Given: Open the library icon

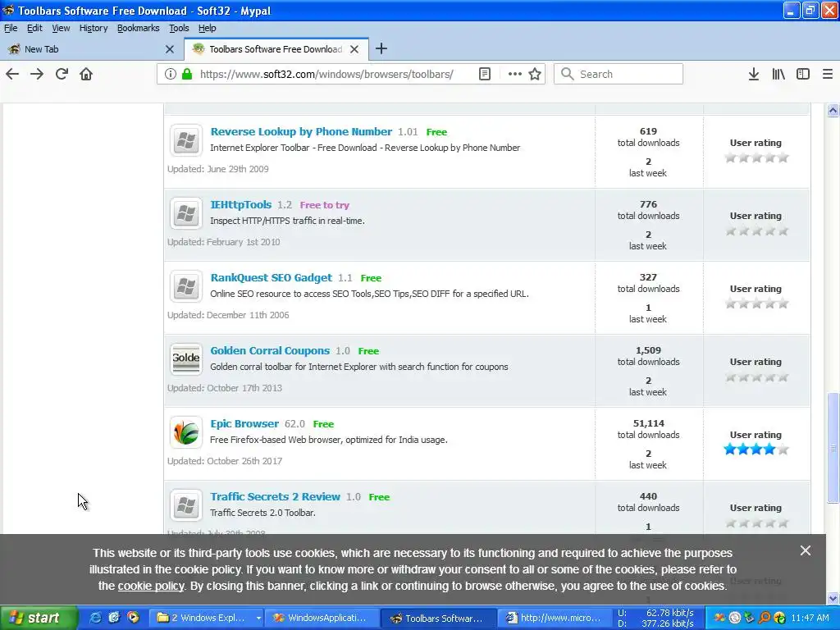Looking at the screenshot, I should coord(778,74).
